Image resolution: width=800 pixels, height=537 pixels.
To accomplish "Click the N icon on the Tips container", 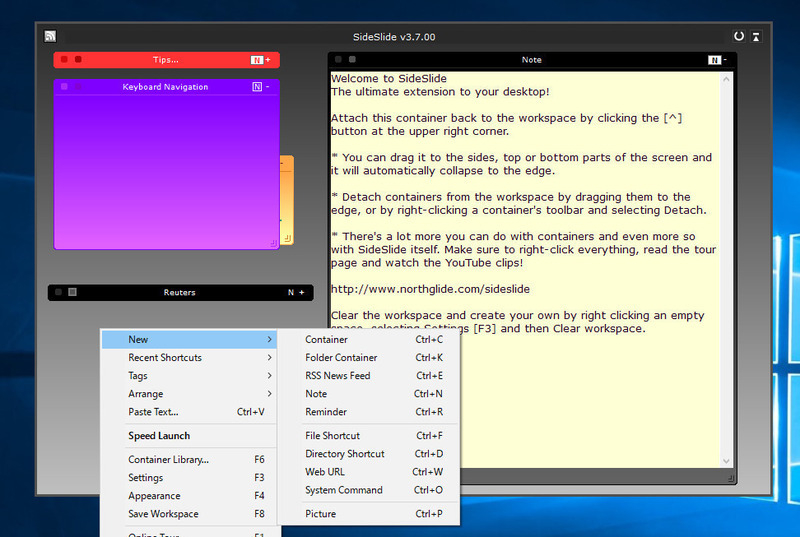I will tap(256, 60).
